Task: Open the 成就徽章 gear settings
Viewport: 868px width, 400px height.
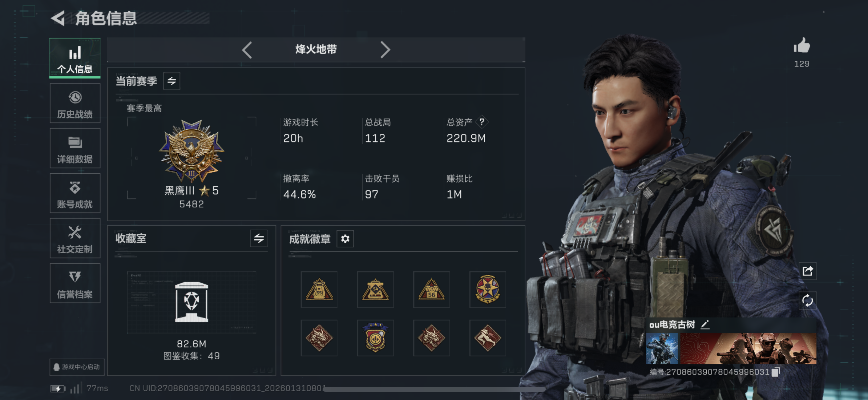Action: pos(345,239)
